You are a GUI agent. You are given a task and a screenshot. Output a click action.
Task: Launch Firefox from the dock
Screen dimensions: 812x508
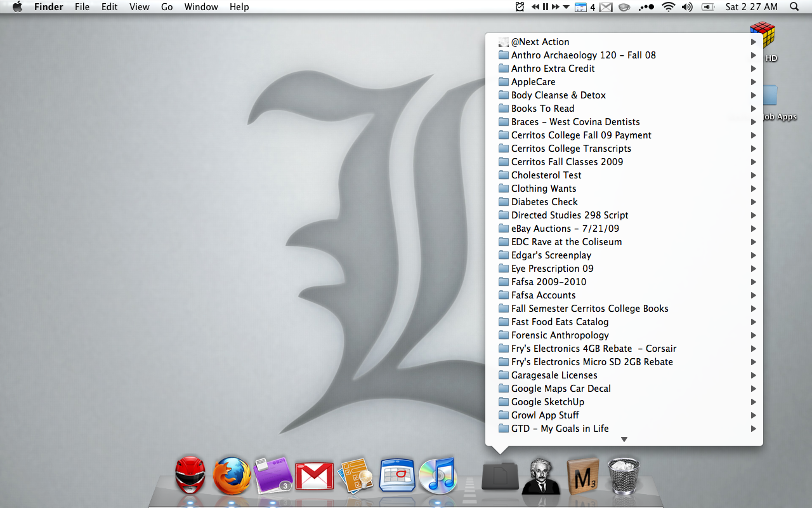pyautogui.click(x=232, y=476)
